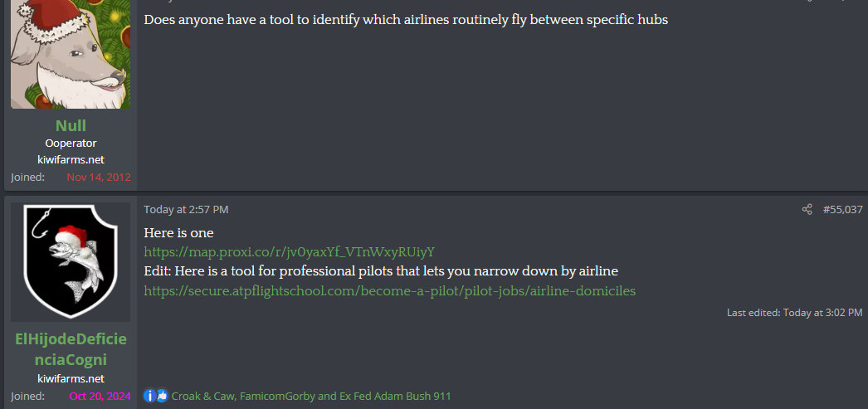Click the Oct 20, 2024 join date
868x409 pixels.
click(100, 396)
